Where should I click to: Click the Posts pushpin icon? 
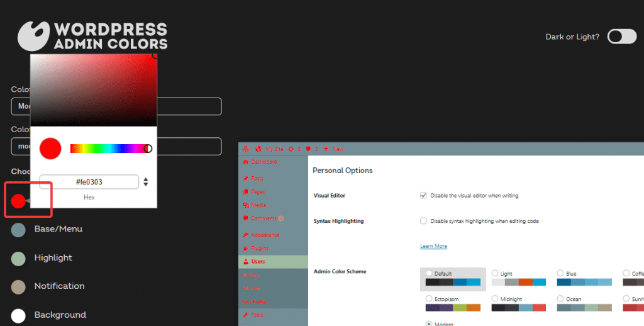[246, 178]
